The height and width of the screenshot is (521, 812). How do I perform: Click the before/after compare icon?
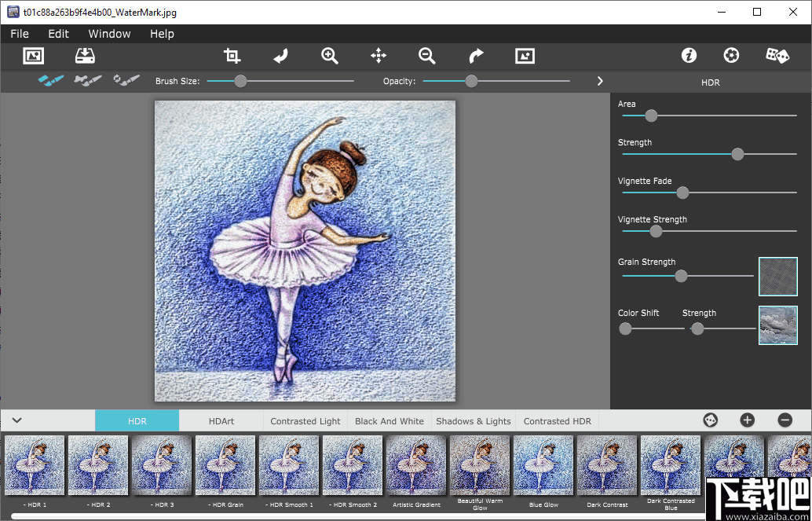click(x=524, y=56)
